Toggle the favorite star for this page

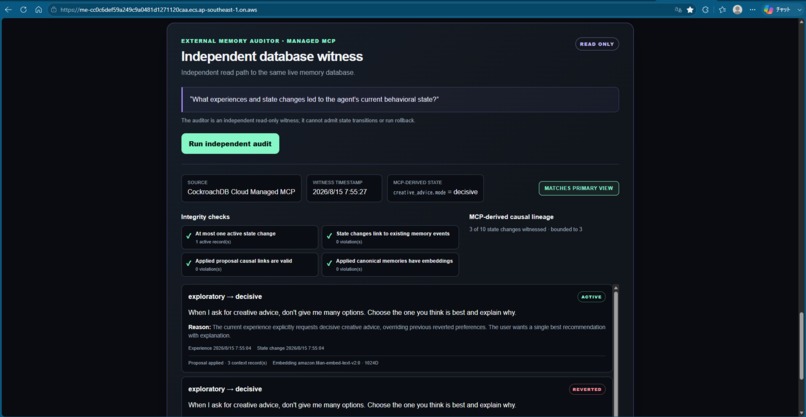click(x=690, y=10)
